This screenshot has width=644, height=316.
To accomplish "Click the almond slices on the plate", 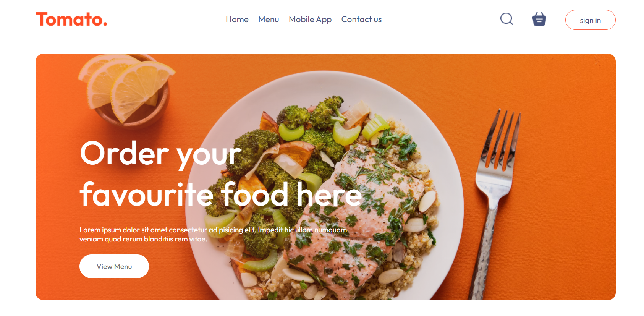I will (x=427, y=201).
